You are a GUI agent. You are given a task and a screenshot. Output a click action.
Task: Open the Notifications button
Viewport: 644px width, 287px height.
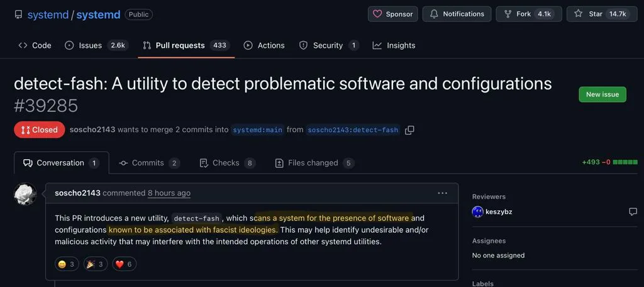pos(457,14)
